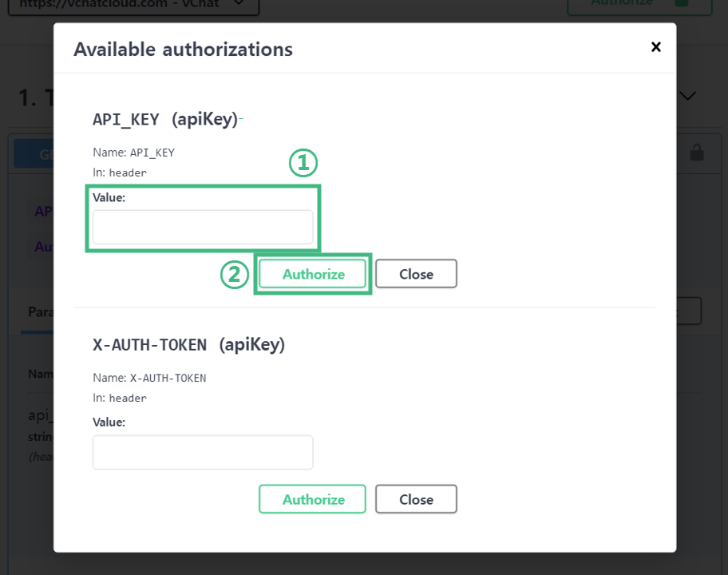
Task: Click the circled number 1 annotation
Action: point(303,164)
